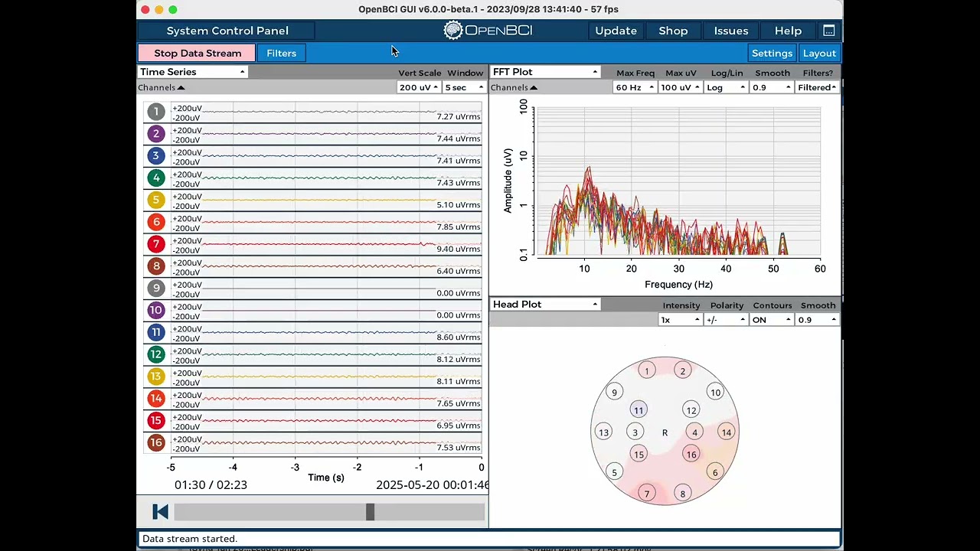Toggle channel 14 button in Time Series

pyautogui.click(x=156, y=399)
